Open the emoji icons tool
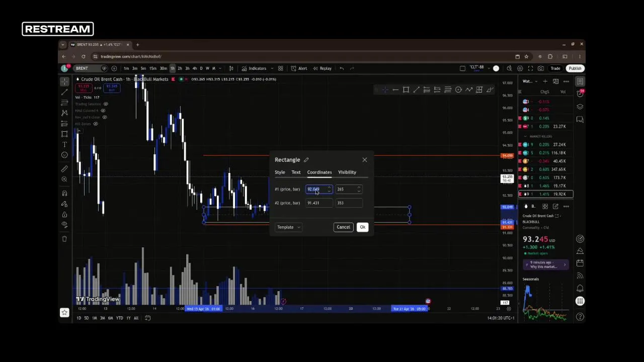644x362 pixels. 64,155
